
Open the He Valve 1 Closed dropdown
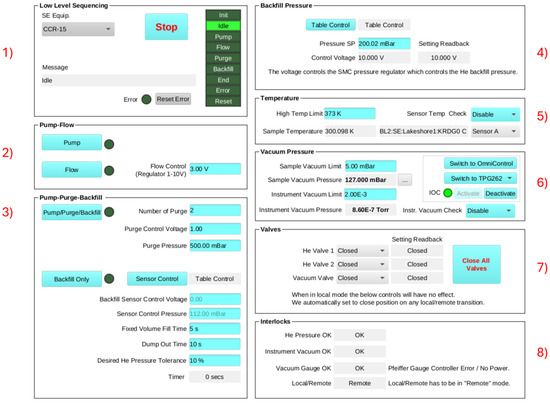361,251
